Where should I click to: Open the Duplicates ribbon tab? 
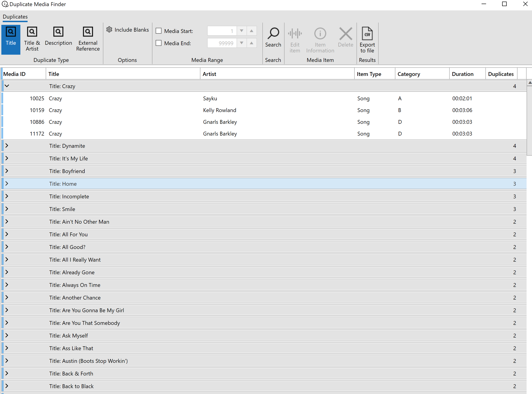point(15,17)
